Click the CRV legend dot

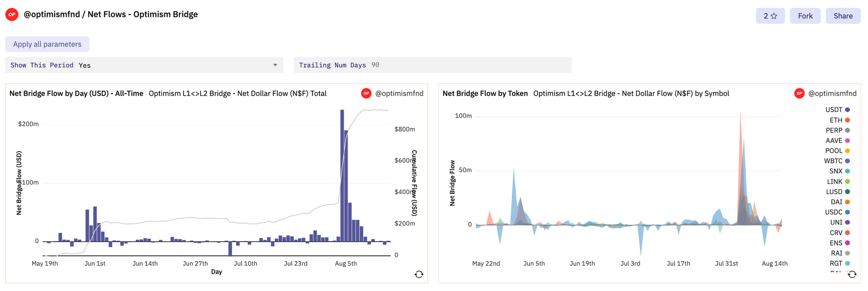(x=847, y=233)
